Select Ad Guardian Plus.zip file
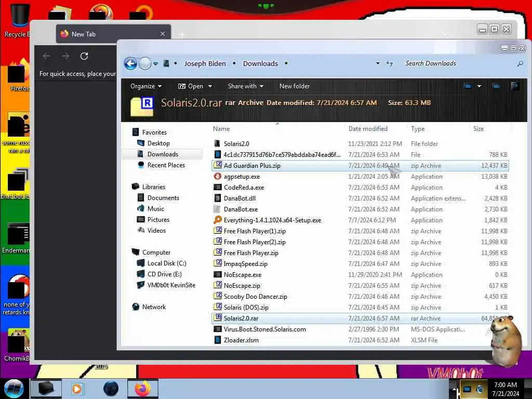 360,166
